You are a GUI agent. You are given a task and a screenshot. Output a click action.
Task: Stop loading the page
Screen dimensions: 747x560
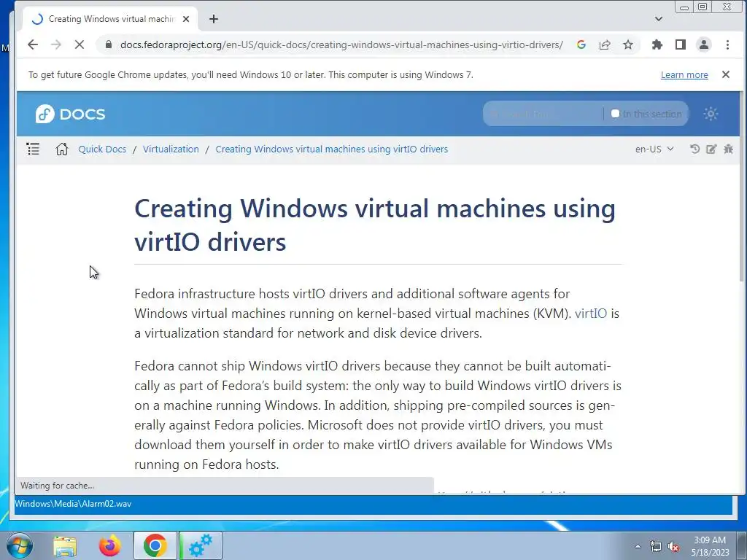click(79, 44)
